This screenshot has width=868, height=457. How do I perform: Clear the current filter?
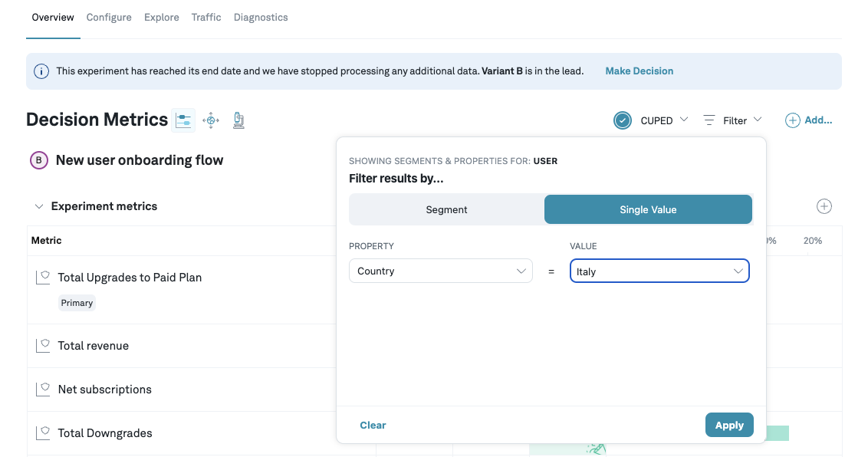pos(373,424)
